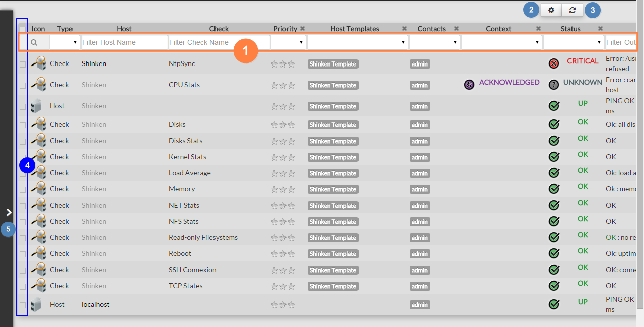Click the Icon column header

coord(38,29)
